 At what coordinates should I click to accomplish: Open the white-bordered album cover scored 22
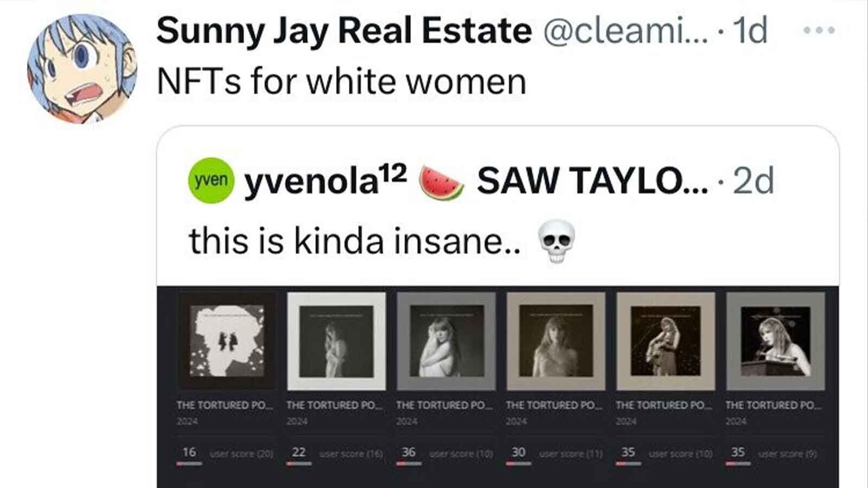[336, 341]
